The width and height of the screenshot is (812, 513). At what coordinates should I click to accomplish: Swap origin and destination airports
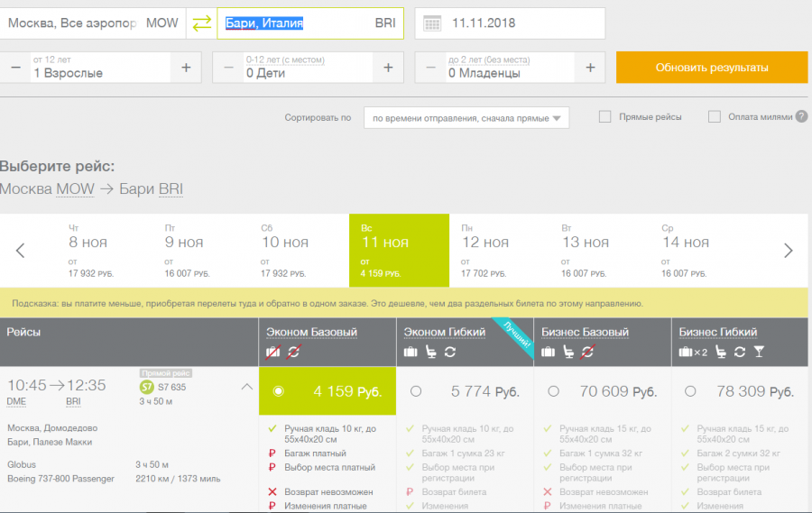[201, 23]
